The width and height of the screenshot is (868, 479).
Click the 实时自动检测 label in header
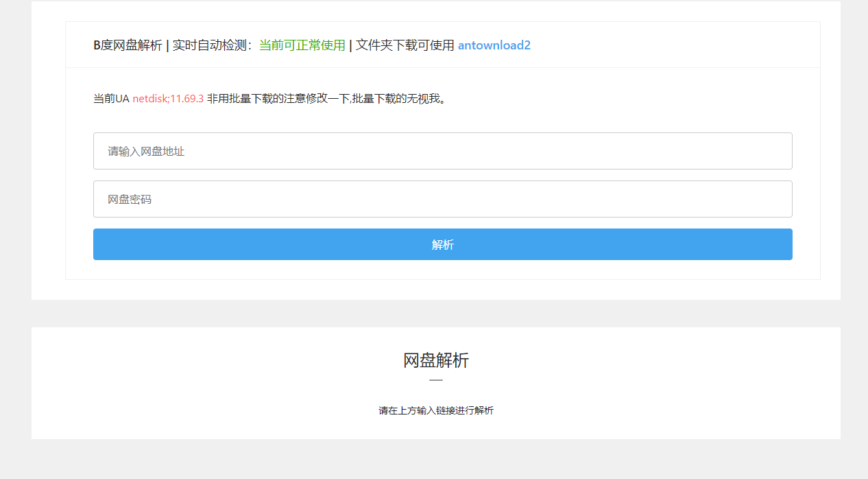click(x=210, y=45)
